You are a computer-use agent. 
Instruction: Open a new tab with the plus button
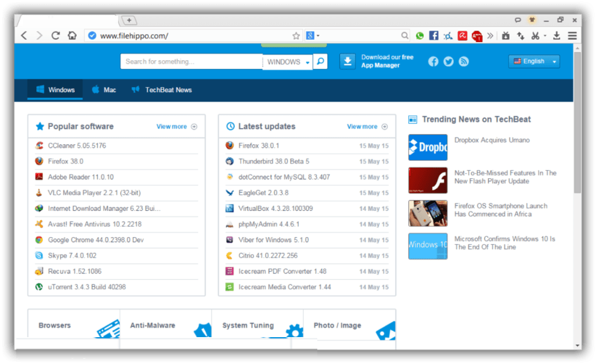pyautogui.click(x=129, y=20)
